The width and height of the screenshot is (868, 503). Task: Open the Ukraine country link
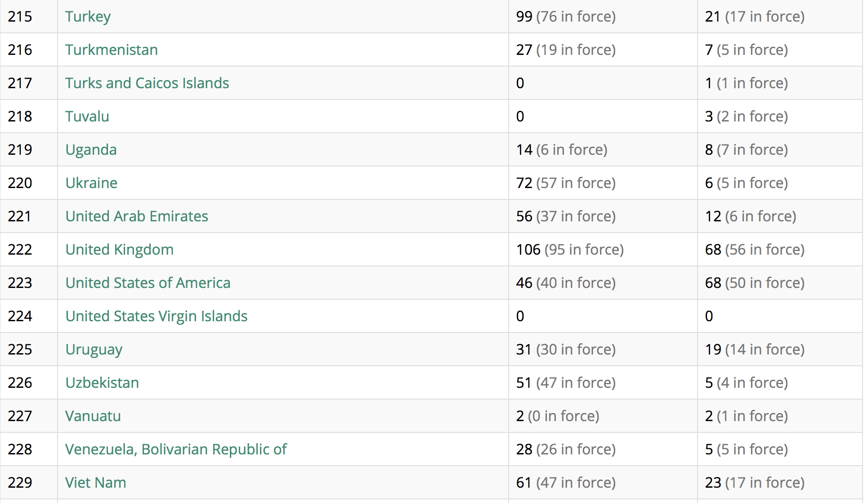pyautogui.click(x=91, y=183)
